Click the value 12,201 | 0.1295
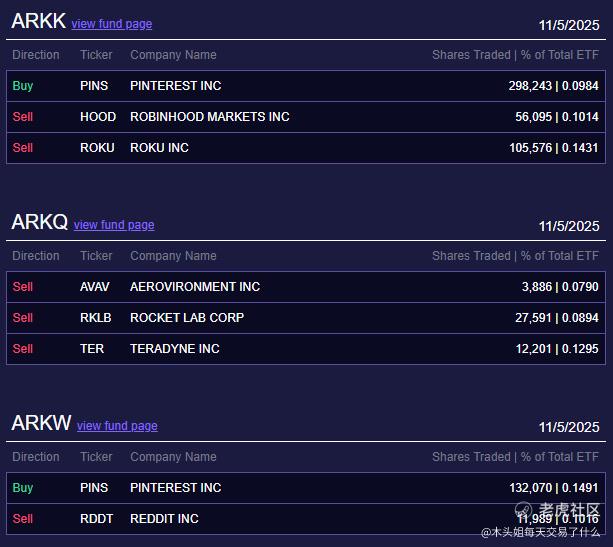This screenshot has width=613, height=547. (557, 349)
